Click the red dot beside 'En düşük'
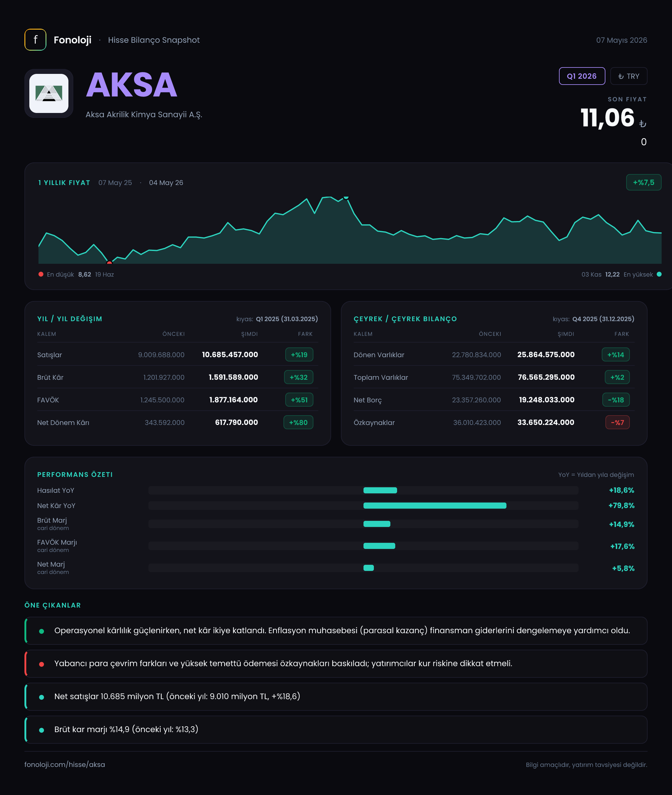 tap(41, 274)
